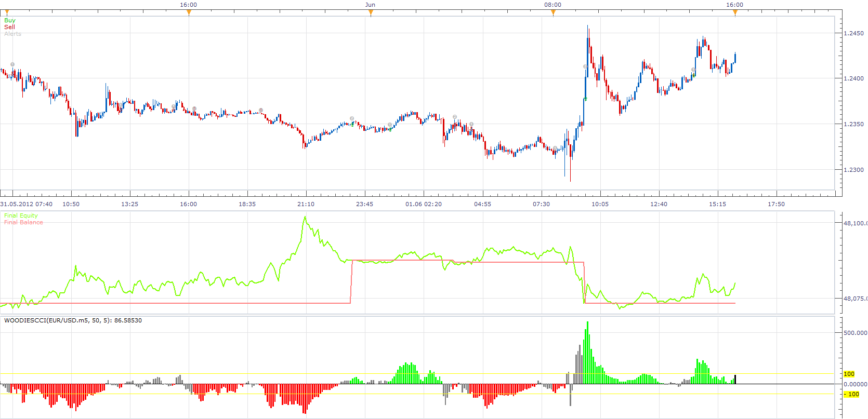Select the Alerts legend label
Viewport: 868px width, 419px height.
tap(13, 34)
